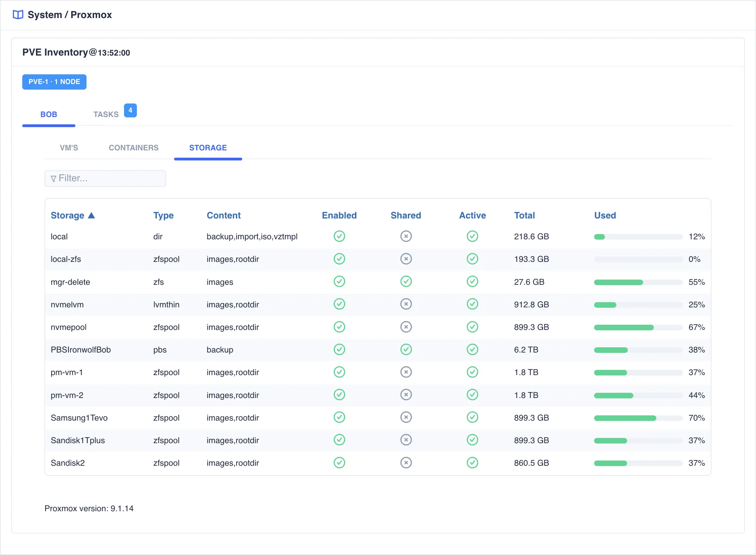Click the PBSIronwolfBob storage name
The image size is (756, 555).
(x=81, y=350)
